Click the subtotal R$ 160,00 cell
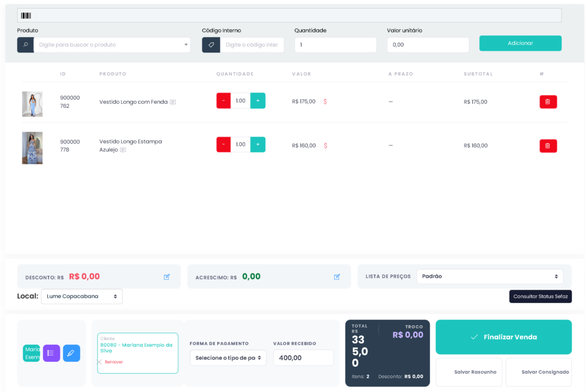The height and width of the screenshot is (392, 585). click(476, 146)
